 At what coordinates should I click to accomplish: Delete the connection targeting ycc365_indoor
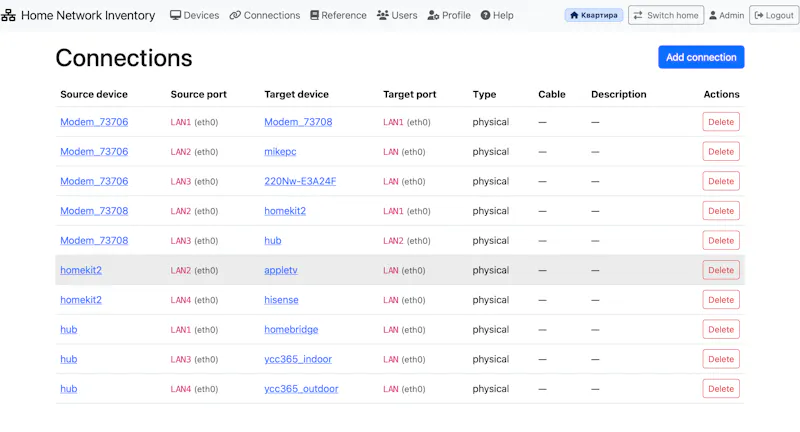(x=721, y=359)
